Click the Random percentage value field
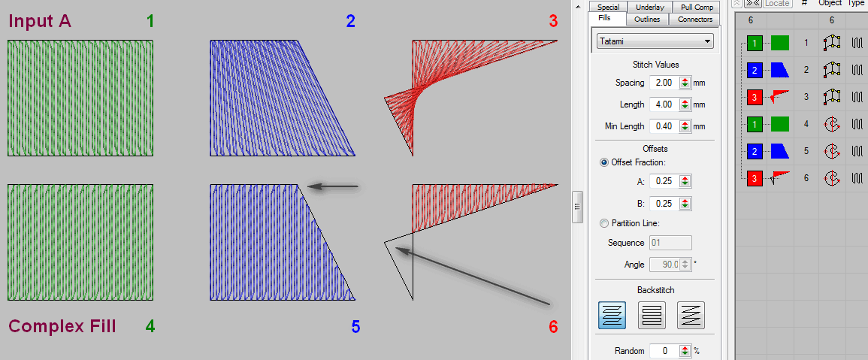This screenshot has width=868, height=360. tap(664, 350)
